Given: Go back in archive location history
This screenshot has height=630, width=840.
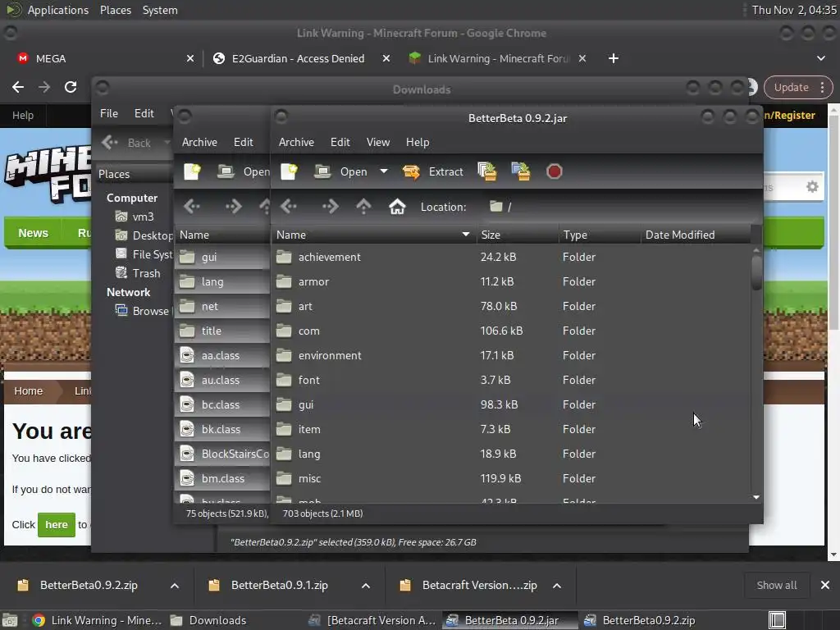Looking at the screenshot, I should click(x=290, y=206).
